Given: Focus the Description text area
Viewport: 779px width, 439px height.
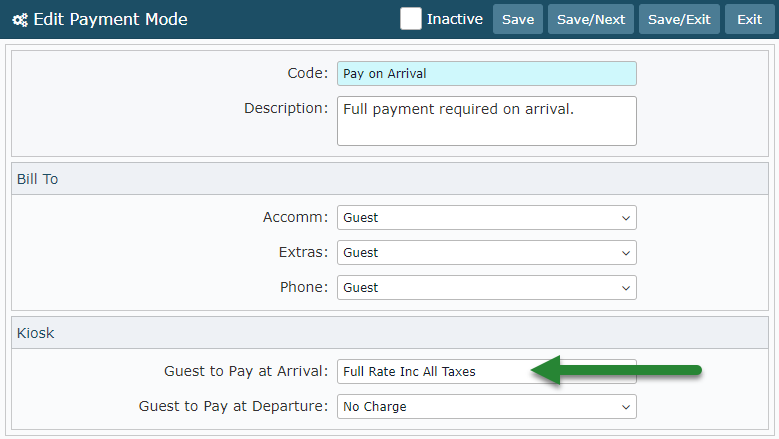Looking at the screenshot, I should click(x=486, y=121).
